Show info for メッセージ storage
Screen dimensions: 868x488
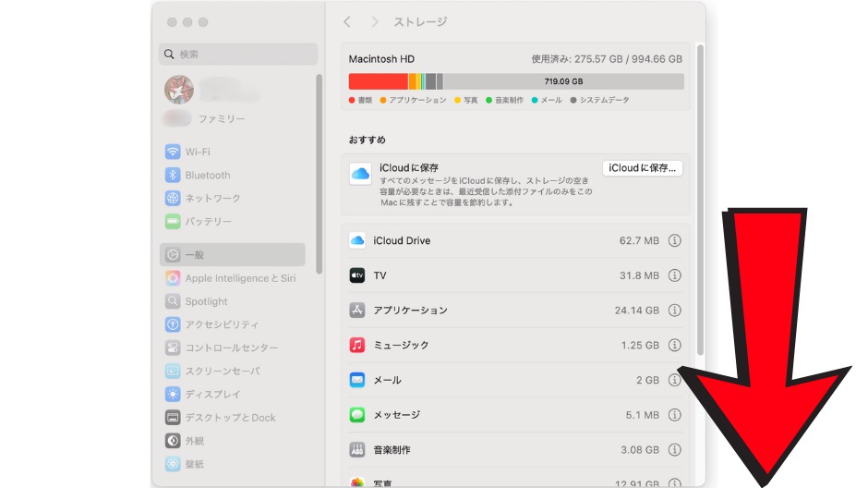pyautogui.click(x=674, y=415)
